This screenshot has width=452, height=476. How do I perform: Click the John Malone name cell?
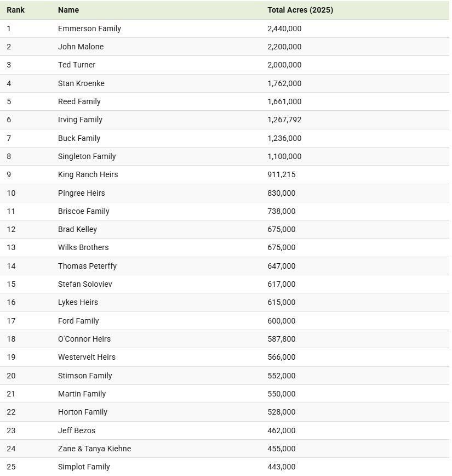pos(81,47)
